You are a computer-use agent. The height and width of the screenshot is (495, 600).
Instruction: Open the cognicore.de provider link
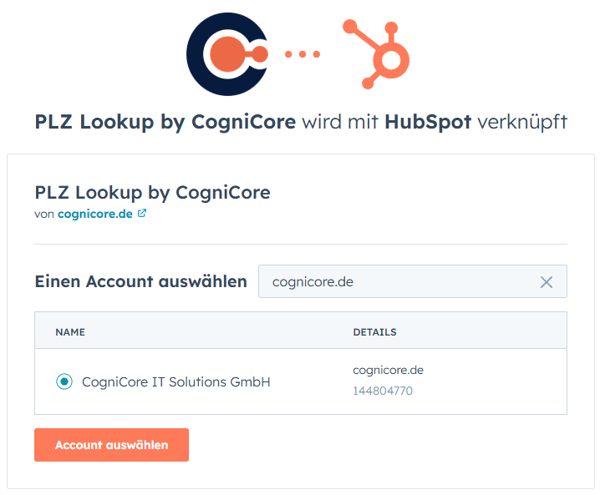[95, 213]
